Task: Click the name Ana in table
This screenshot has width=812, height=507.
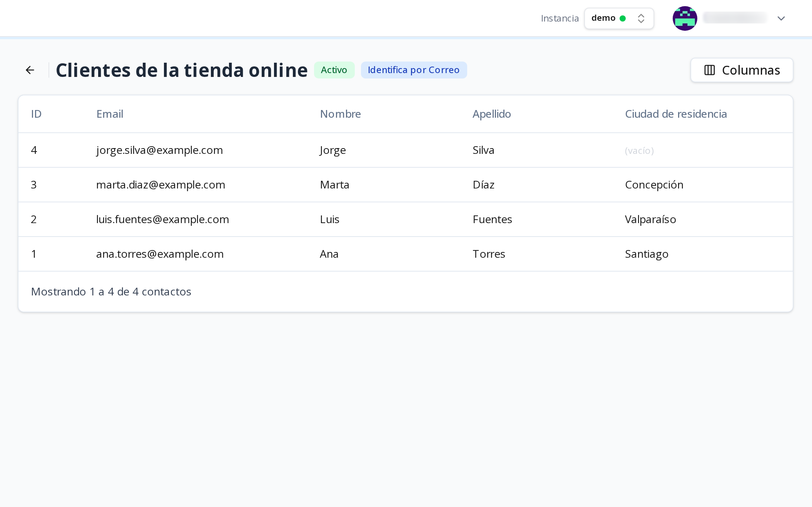Action: point(329,254)
